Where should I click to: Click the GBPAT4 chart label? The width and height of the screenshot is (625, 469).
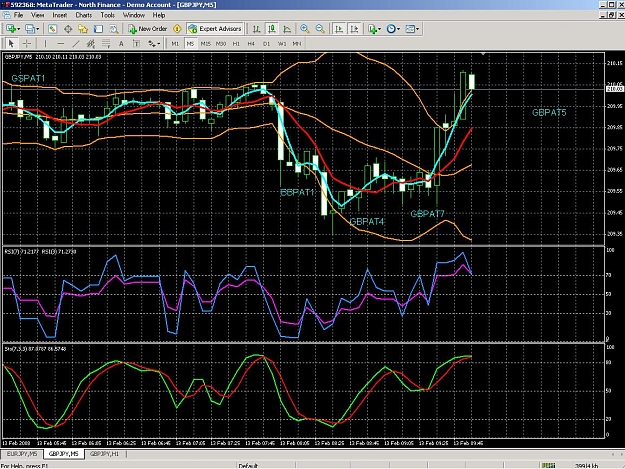tap(367, 222)
